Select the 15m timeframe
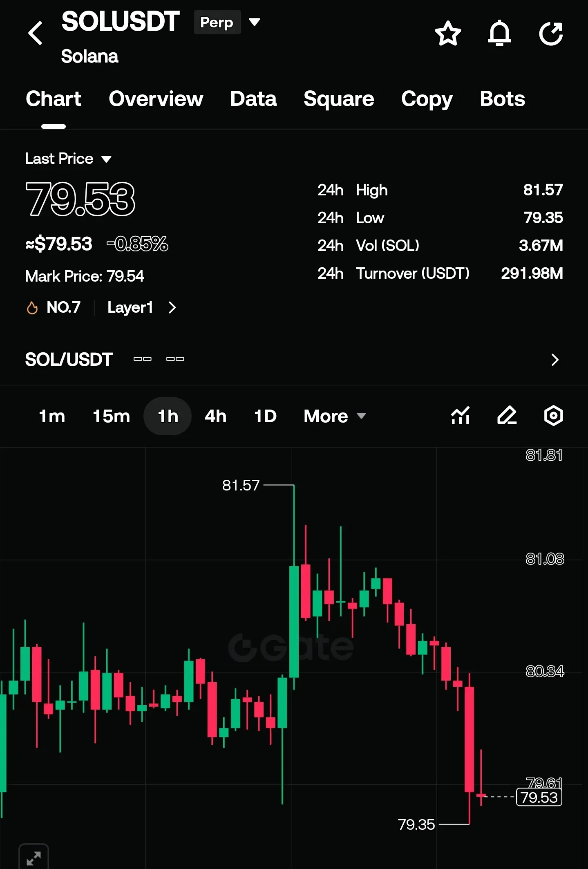 (x=112, y=417)
